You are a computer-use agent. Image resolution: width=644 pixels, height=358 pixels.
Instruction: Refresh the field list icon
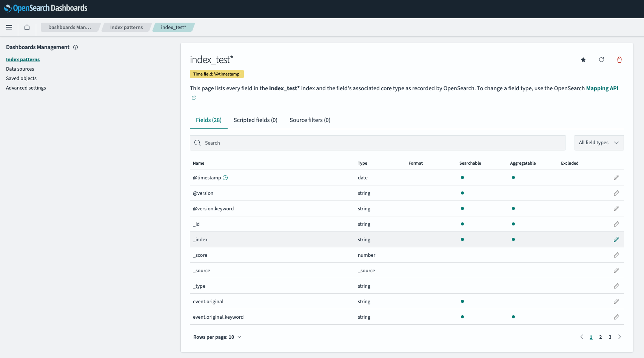[601, 60]
